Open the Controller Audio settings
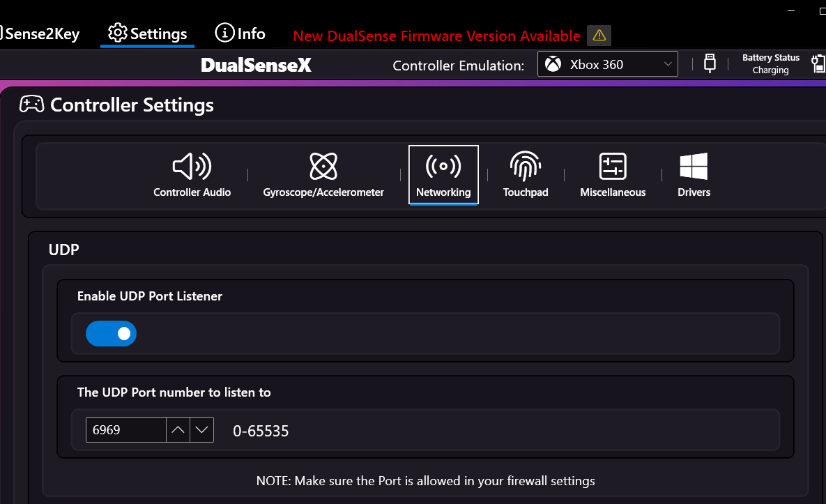 coord(192,175)
